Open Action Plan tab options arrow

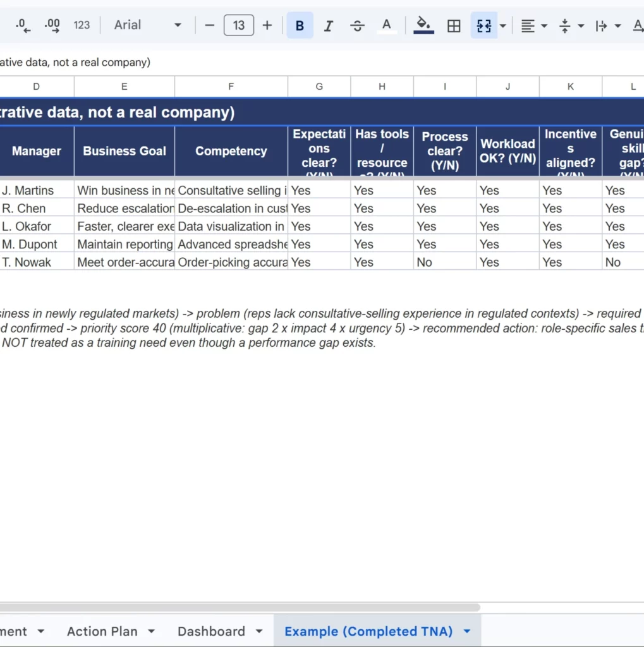pyautogui.click(x=152, y=631)
